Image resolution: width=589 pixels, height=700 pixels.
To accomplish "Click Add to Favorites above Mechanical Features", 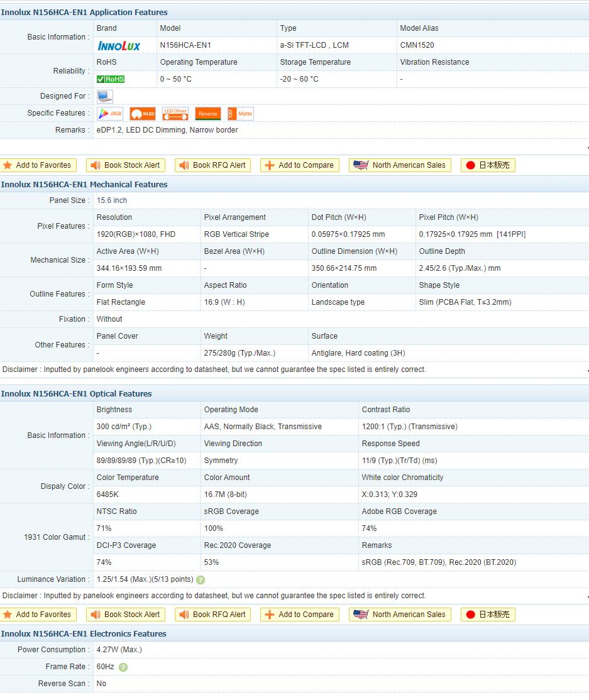I will pyautogui.click(x=38, y=165).
